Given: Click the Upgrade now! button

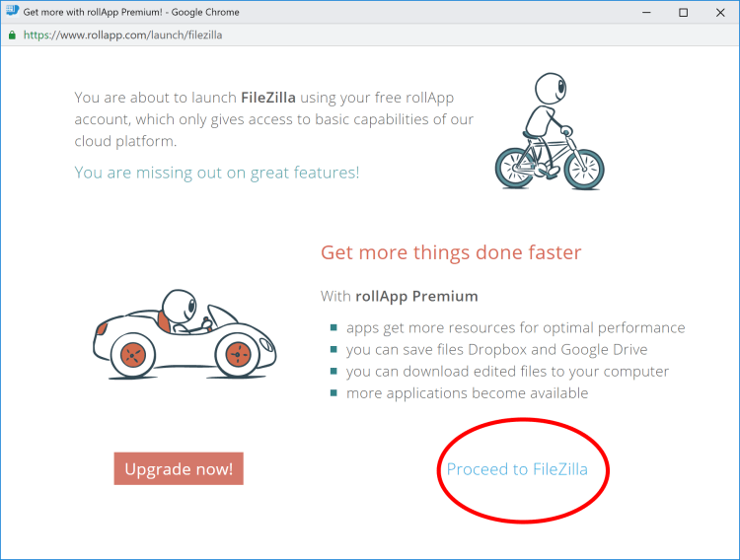Looking at the screenshot, I should (x=179, y=468).
